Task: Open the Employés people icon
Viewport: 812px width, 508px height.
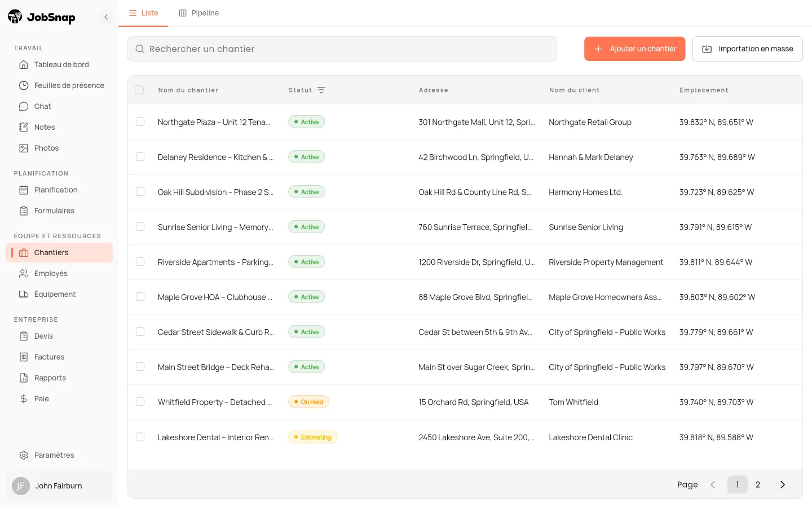Action: tap(24, 274)
